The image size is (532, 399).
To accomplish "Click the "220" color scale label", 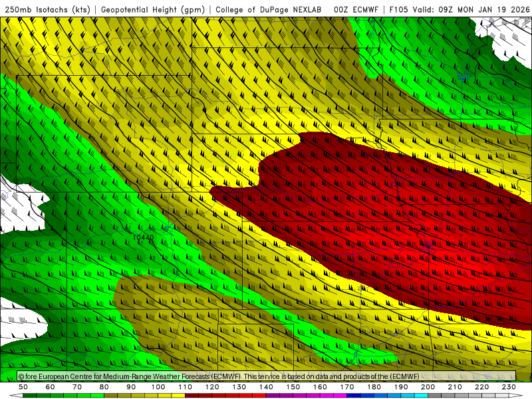I will (x=481, y=387).
